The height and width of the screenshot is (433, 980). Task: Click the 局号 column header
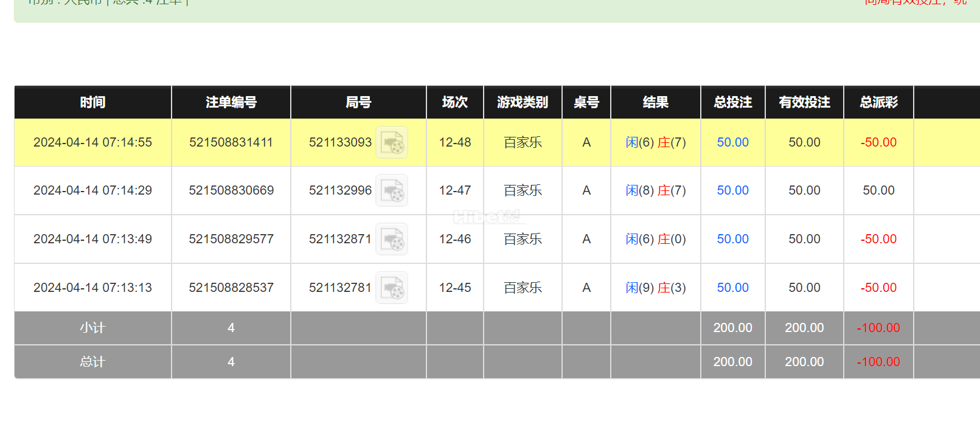[x=358, y=102]
